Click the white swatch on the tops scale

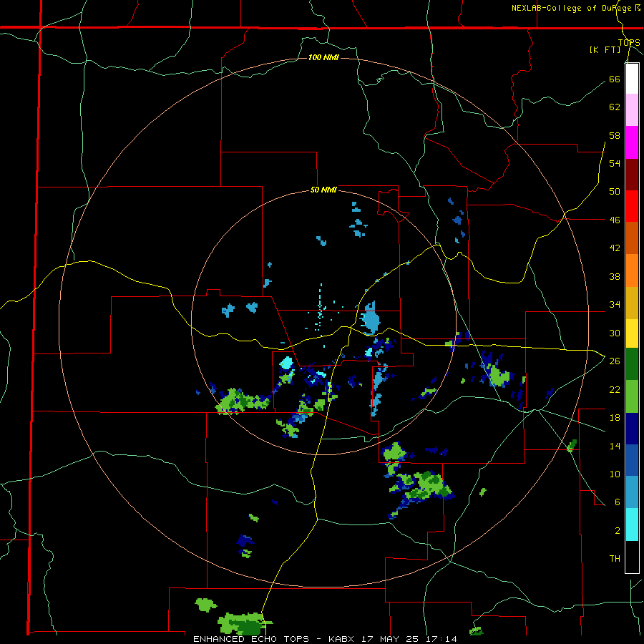632,79
